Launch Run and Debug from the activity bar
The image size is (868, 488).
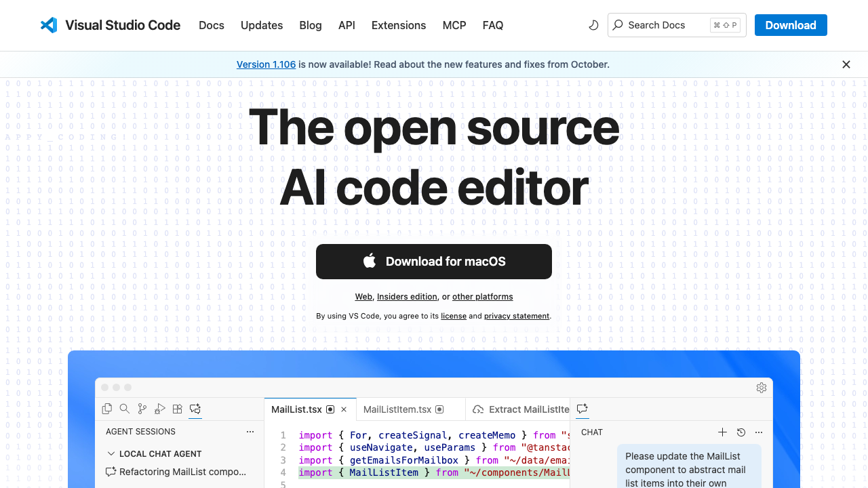[159, 409]
